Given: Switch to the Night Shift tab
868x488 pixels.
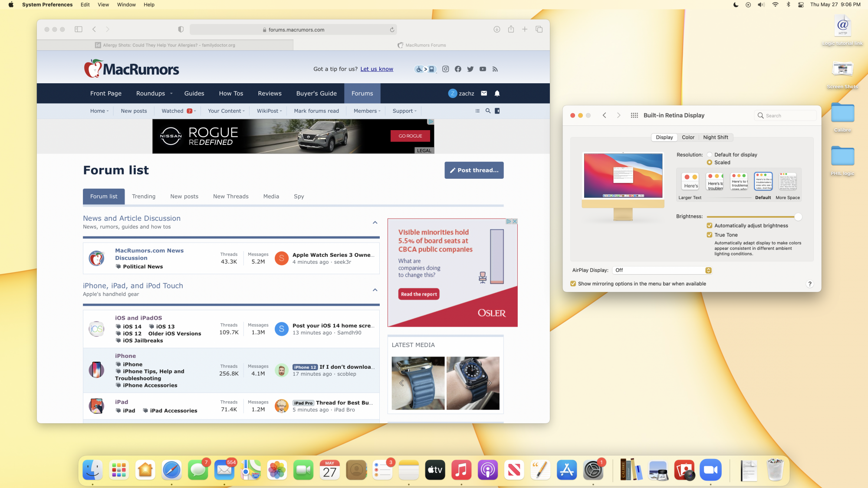Looking at the screenshot, I should (715, 138).
